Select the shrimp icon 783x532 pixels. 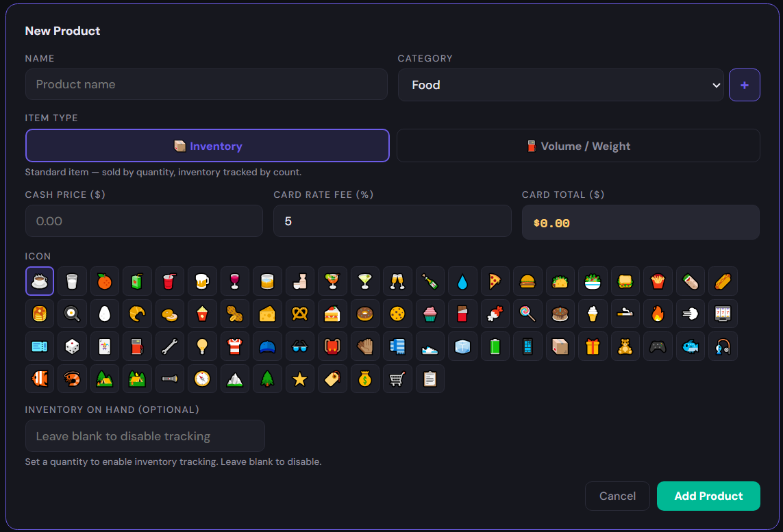72,379
